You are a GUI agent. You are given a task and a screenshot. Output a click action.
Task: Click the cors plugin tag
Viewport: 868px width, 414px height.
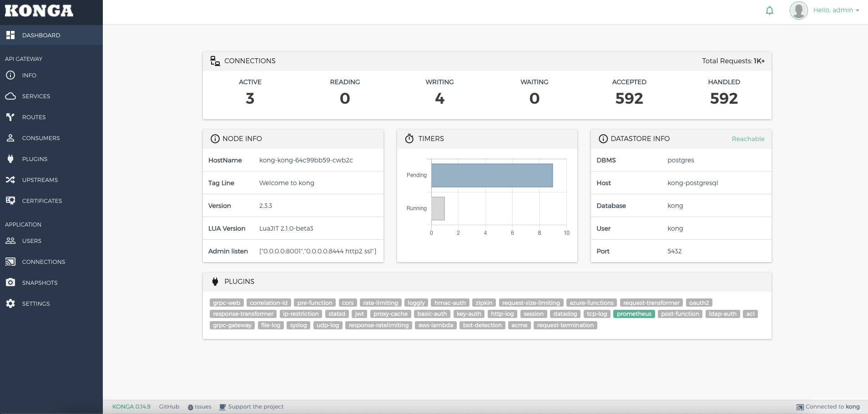(x=348, y=303)
